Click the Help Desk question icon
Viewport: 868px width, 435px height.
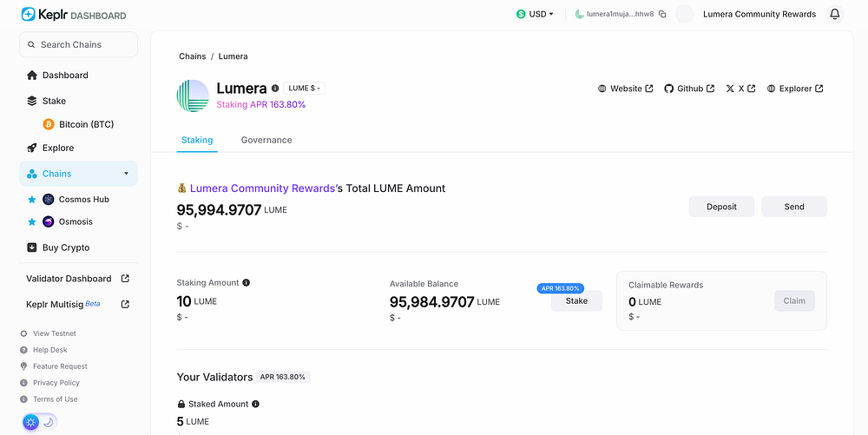click(23, 350)
